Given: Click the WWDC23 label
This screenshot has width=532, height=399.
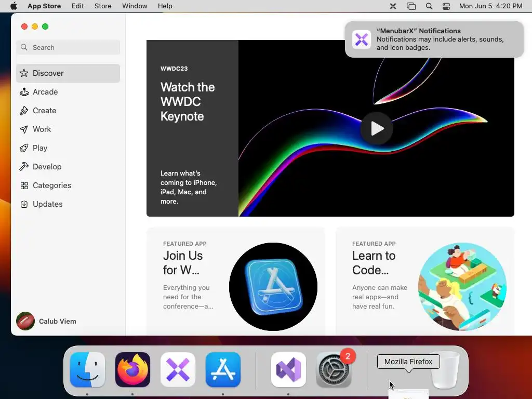Looking at the screenshot, I should click(174, 69).
